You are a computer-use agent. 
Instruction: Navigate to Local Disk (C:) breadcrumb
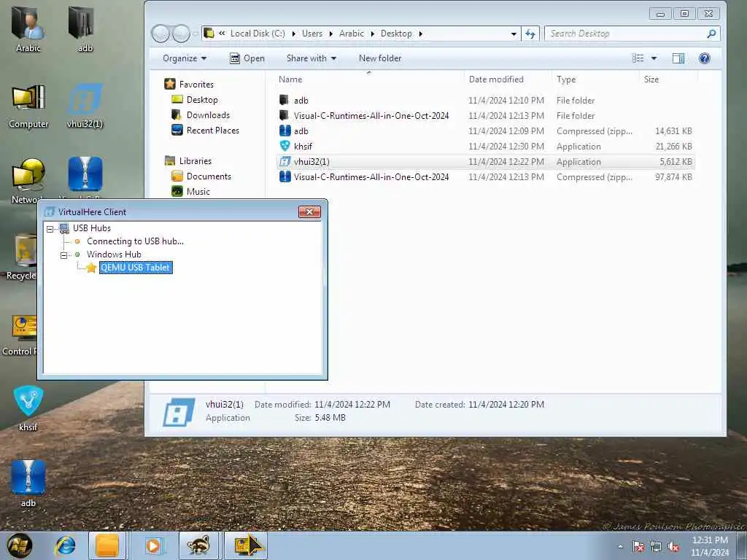click(258, 34)
